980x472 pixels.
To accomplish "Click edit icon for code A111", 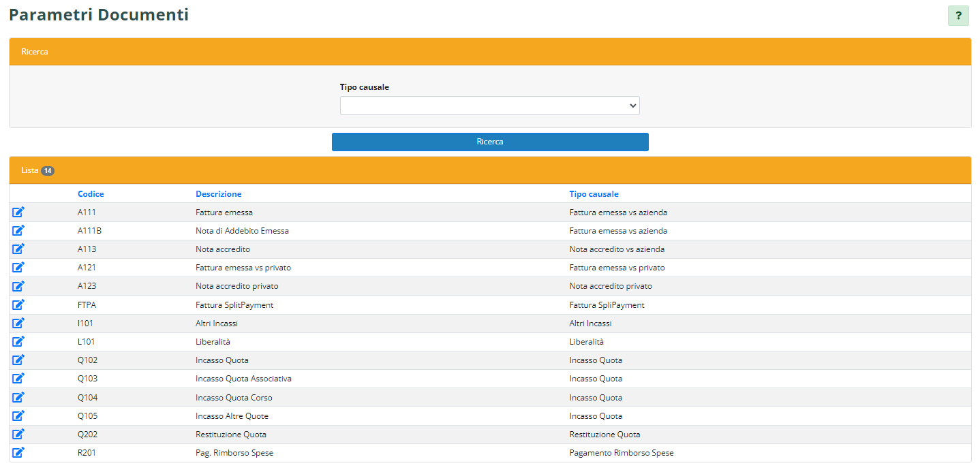I will (18, 212).
